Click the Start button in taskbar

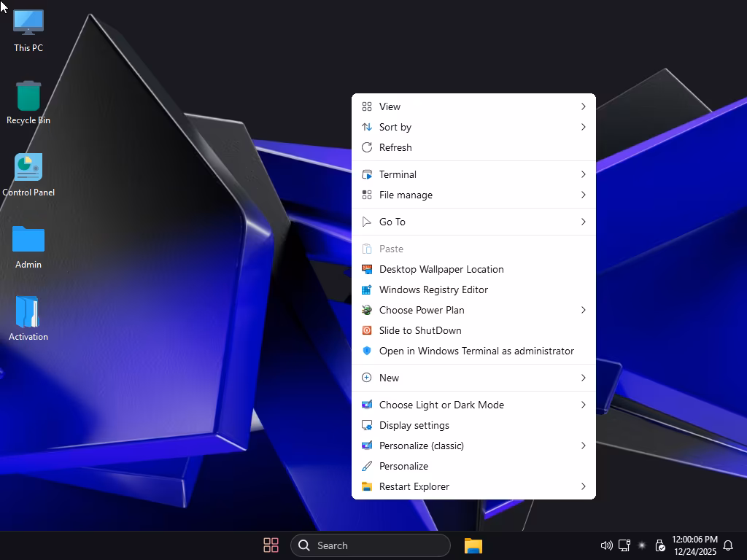(271, 545)
